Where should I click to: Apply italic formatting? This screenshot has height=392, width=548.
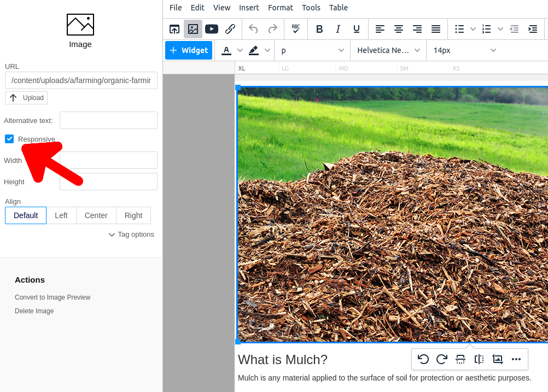(x=338, y=29)
